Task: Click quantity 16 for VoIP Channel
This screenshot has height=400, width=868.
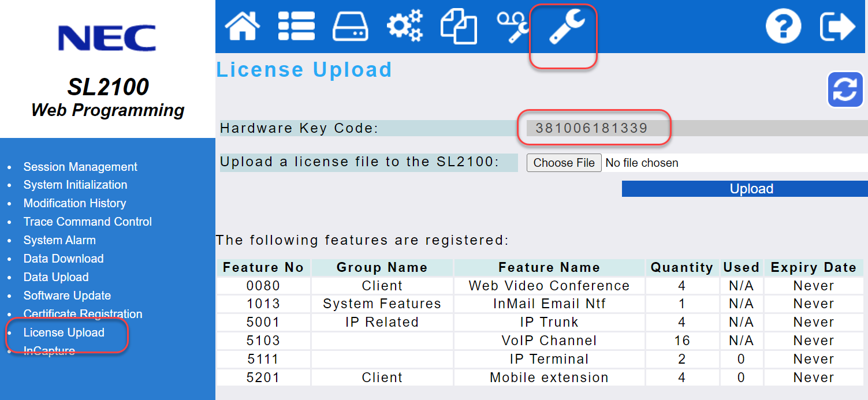Action: pos(682,341)
